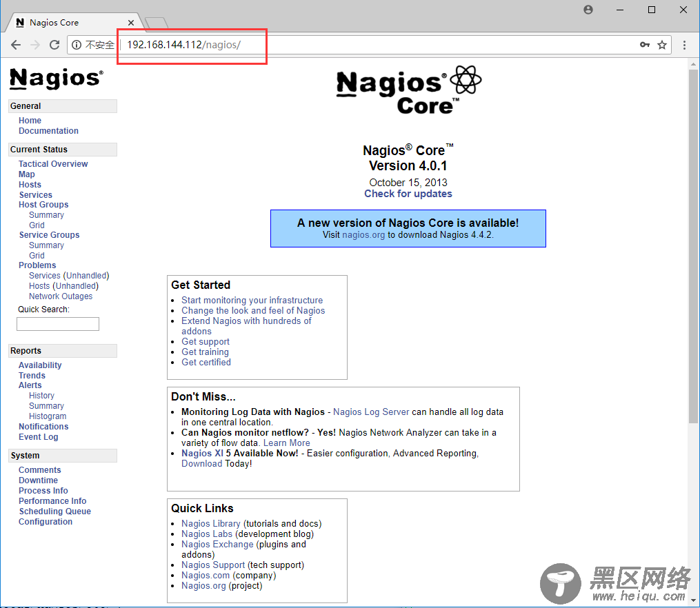Open History under Alerts
This screenshot has width=700, height=608.
(41, 396)
